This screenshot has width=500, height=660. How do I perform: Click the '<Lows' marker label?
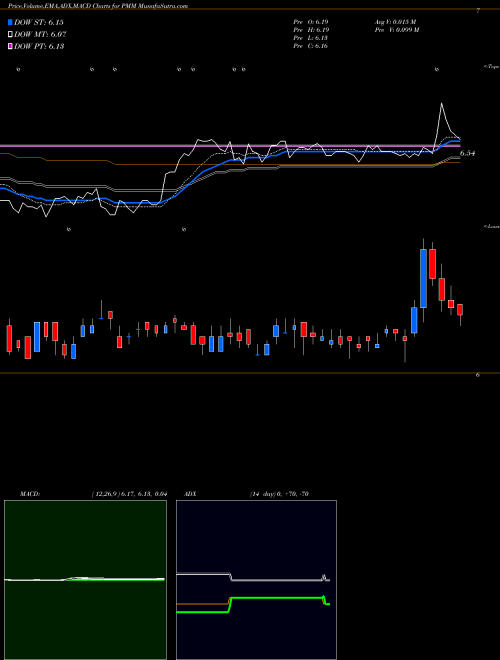(x=491, y=226)
